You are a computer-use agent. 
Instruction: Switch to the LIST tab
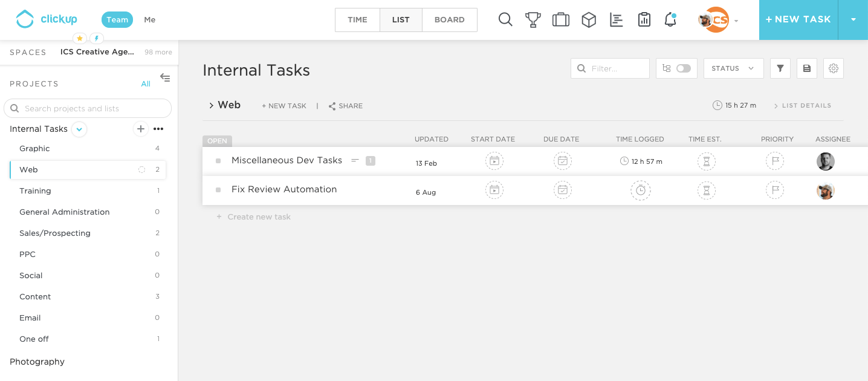point(401,19)
